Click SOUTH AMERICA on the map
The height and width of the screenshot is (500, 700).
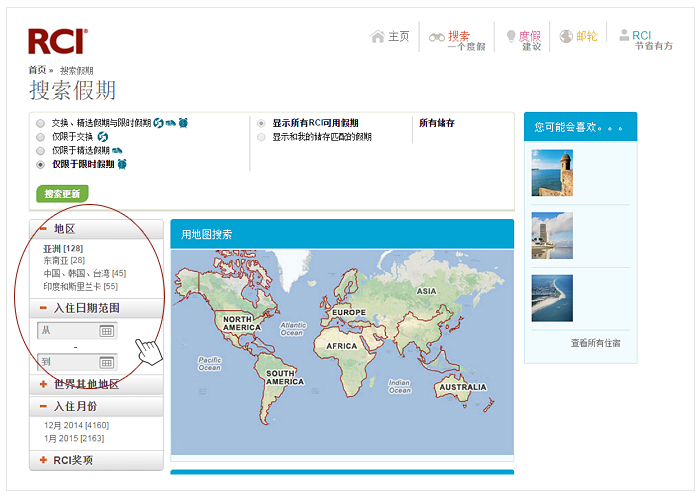pos(285,378)
